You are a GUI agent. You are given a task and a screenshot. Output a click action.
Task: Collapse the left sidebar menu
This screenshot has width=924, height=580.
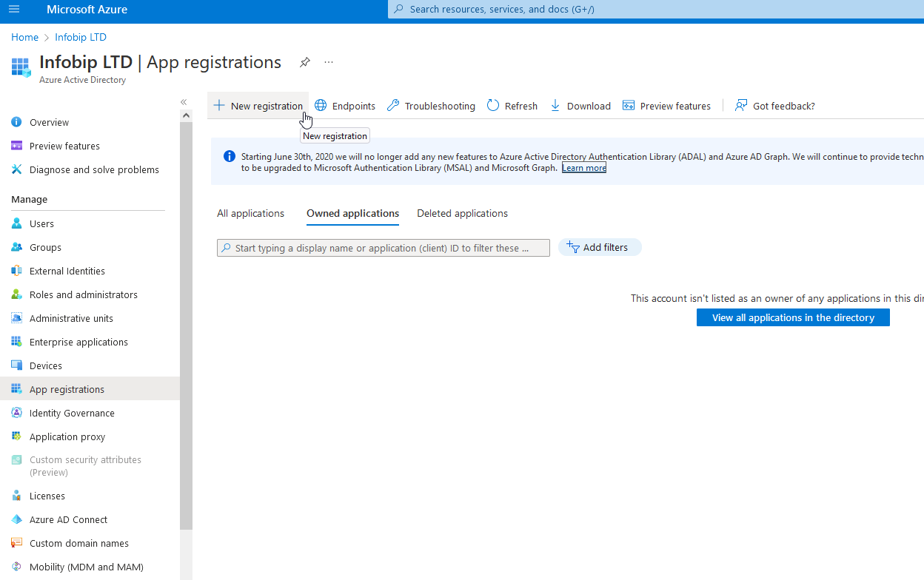coord(184,102)
